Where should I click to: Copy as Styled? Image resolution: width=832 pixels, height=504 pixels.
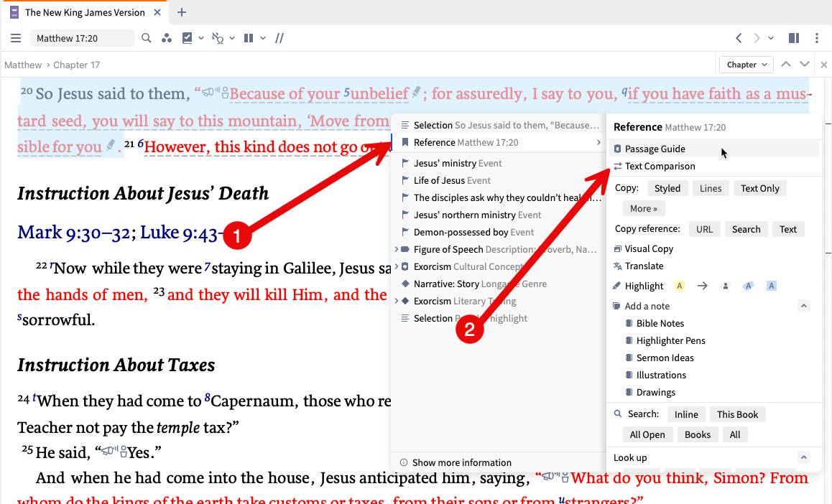tap(667, 188)
